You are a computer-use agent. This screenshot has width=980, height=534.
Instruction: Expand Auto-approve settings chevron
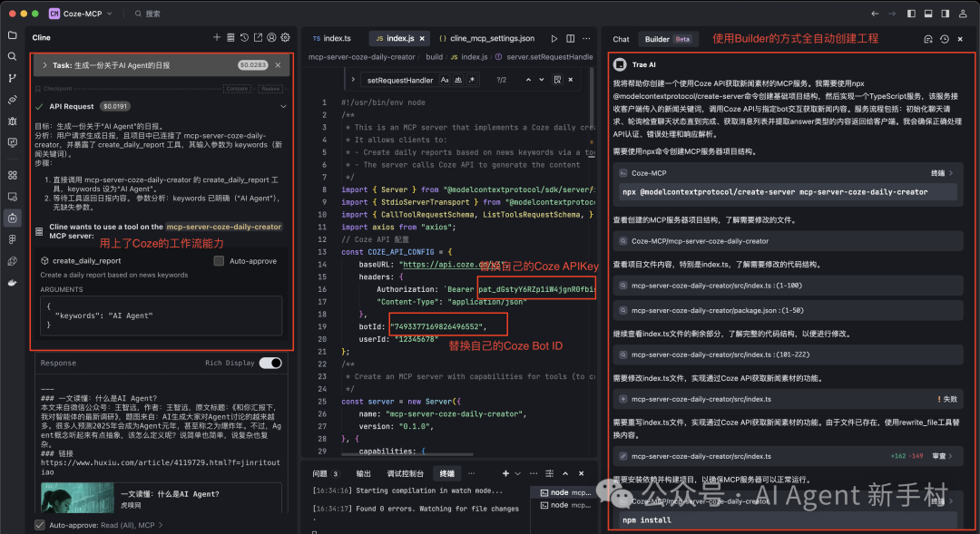161,525
